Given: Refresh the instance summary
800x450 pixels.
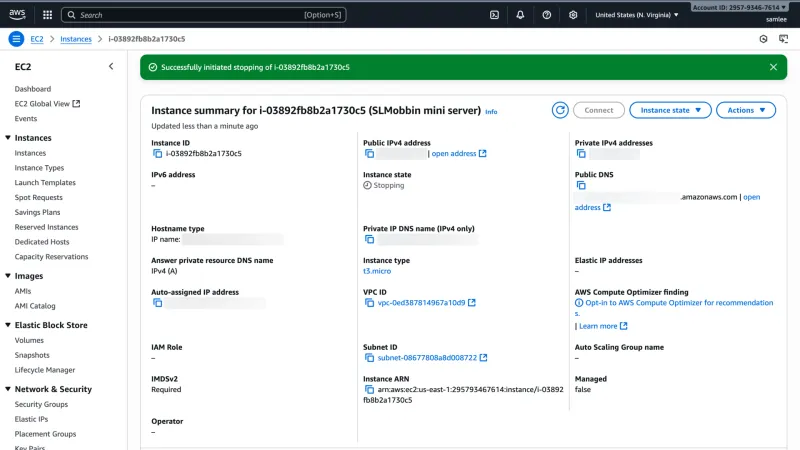Looking at the screenshot, I should point(560,110).
